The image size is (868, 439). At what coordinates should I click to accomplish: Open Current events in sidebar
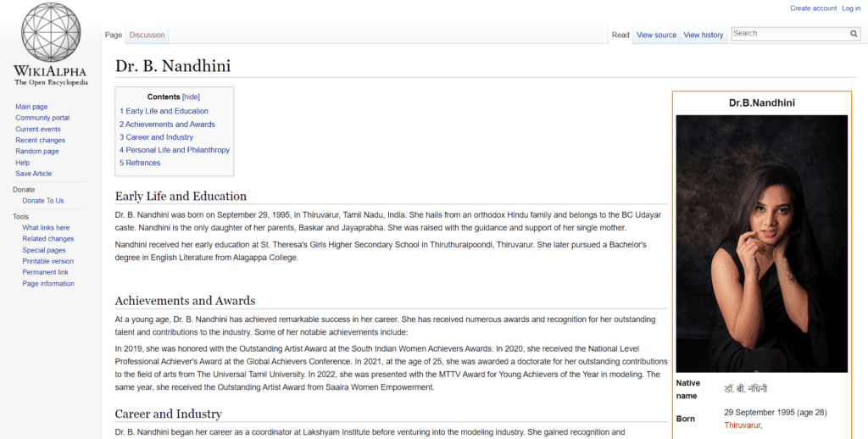[38, 129]
